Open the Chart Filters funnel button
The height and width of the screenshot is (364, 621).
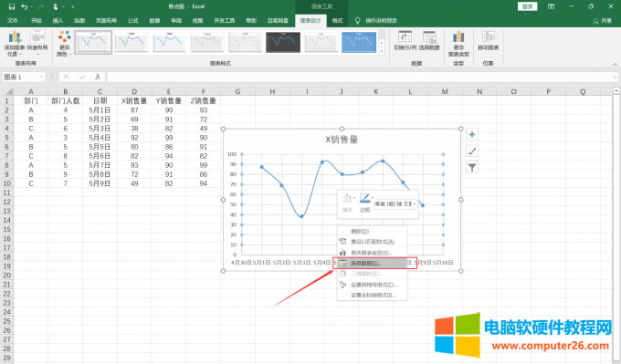(472, 167)
